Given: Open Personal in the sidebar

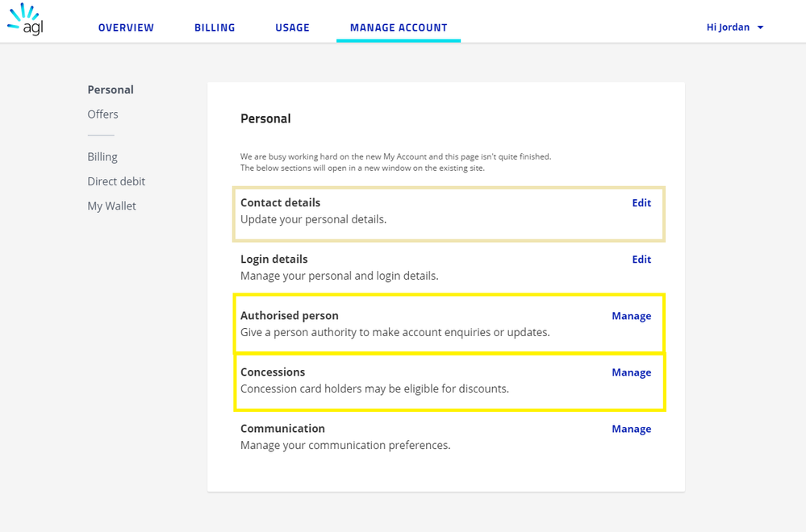Looking at the screenshot, I should coord(110,89).
